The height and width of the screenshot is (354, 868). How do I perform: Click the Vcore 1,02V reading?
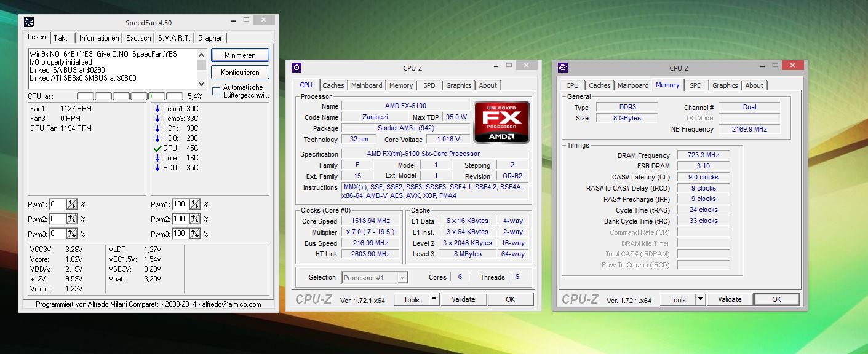point(56,259)
